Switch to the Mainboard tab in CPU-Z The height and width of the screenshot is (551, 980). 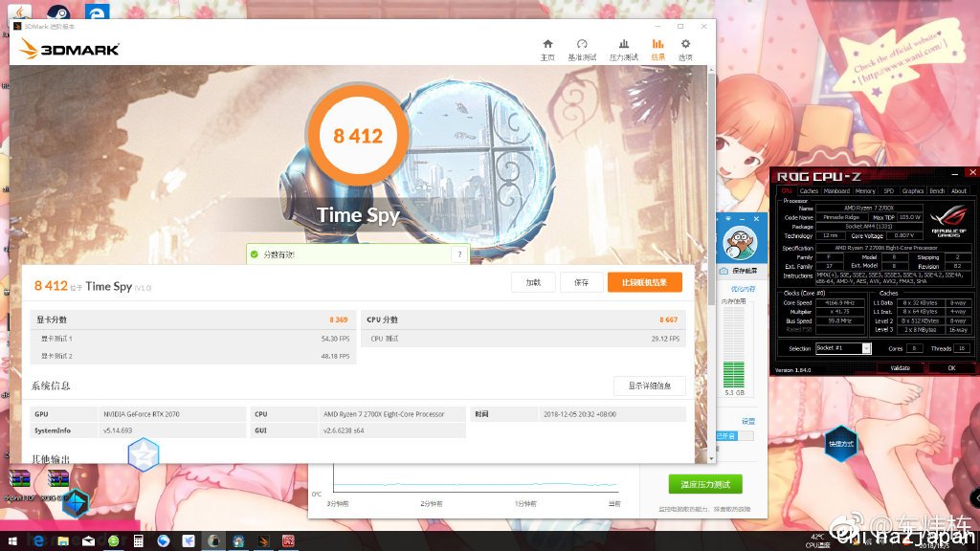click(x=836, y=191)
